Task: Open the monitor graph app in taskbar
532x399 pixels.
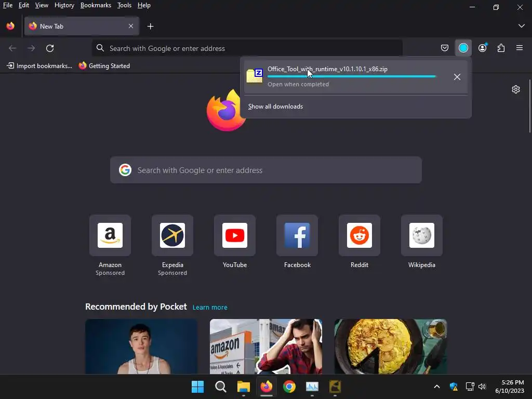Action: point(312,387)
